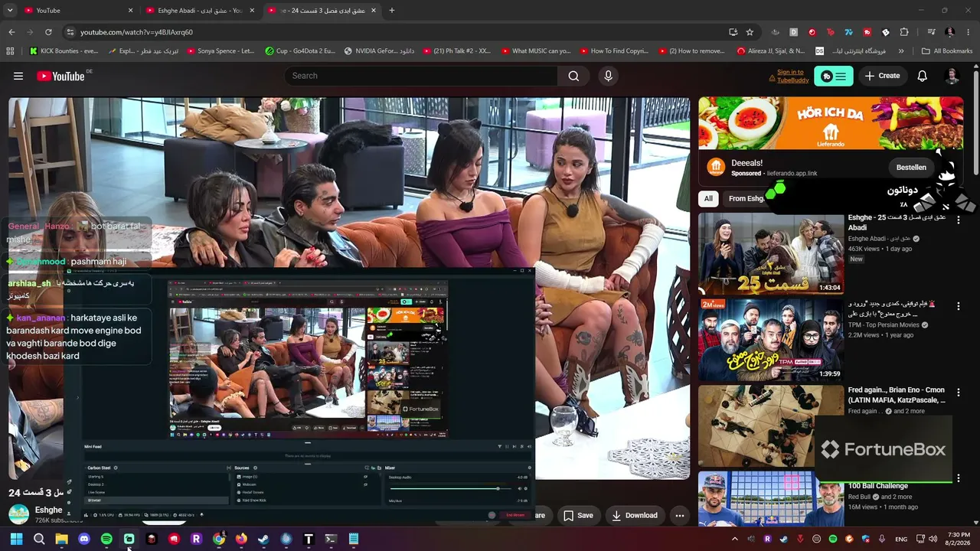This screenshot has width=980, height=551.
Task: Open more actions for the video
Action: (679, 515)
